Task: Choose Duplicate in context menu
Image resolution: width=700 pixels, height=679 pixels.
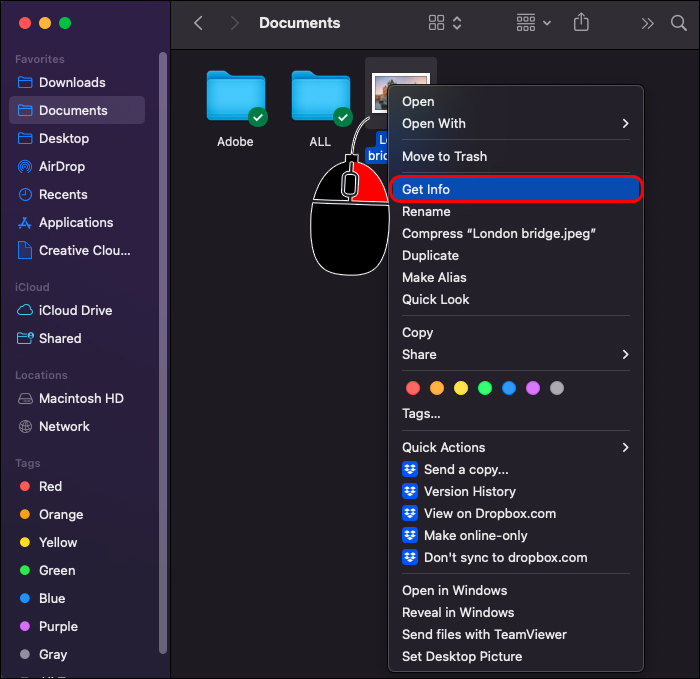Action: 516,255
